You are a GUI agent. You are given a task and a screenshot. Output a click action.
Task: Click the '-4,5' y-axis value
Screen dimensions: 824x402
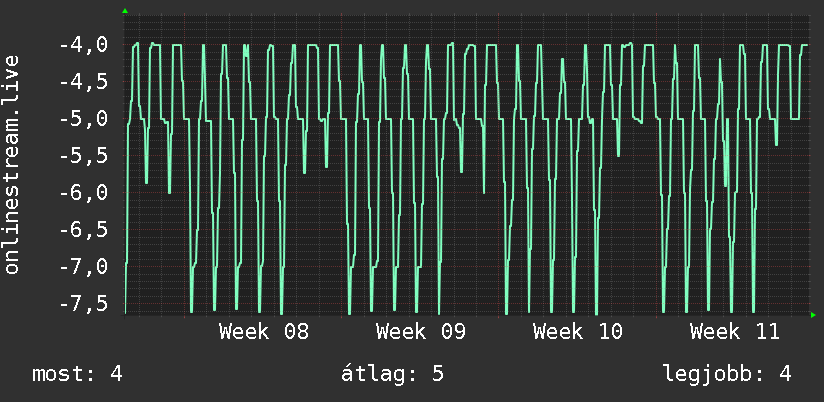(x=84, y=82)
